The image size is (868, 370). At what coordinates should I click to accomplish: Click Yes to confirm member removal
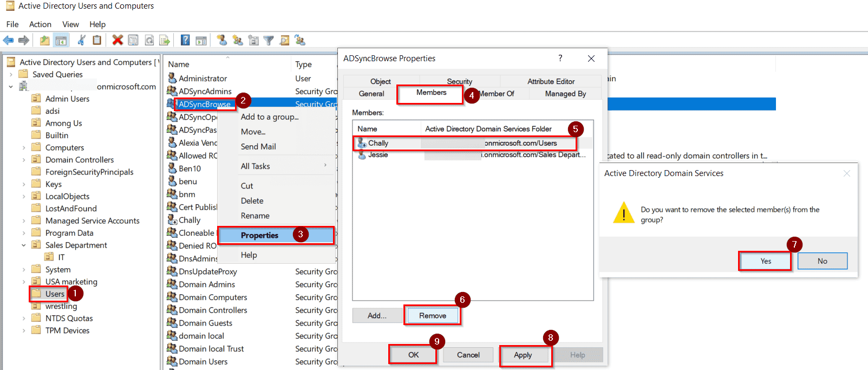point(766,261)
